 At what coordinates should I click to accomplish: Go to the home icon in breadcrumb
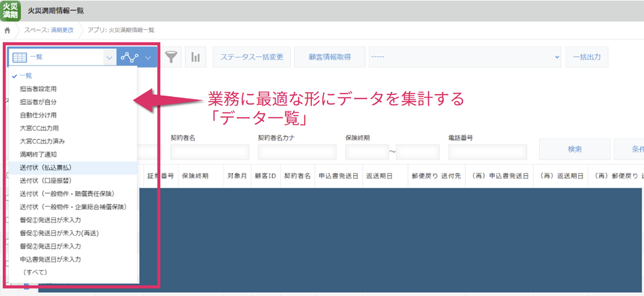tap(8, 30)
